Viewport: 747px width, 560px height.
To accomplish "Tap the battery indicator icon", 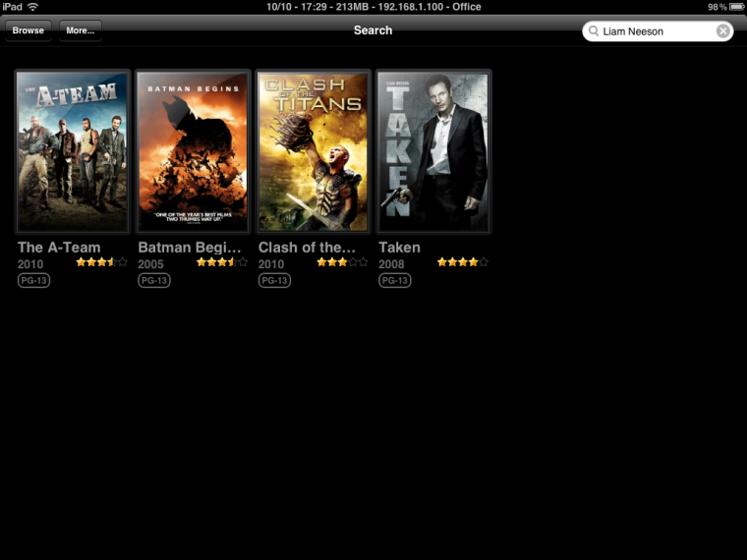I will point(737,7).
